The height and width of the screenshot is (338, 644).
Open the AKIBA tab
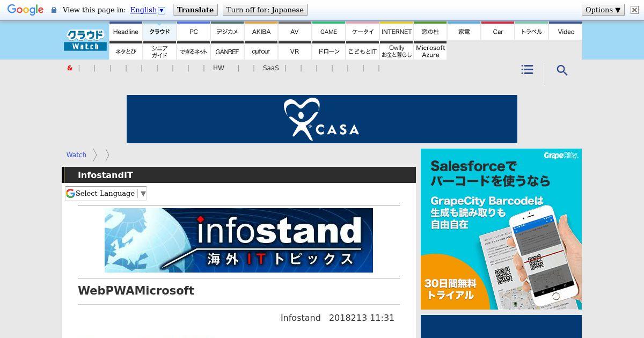point(261,32)
